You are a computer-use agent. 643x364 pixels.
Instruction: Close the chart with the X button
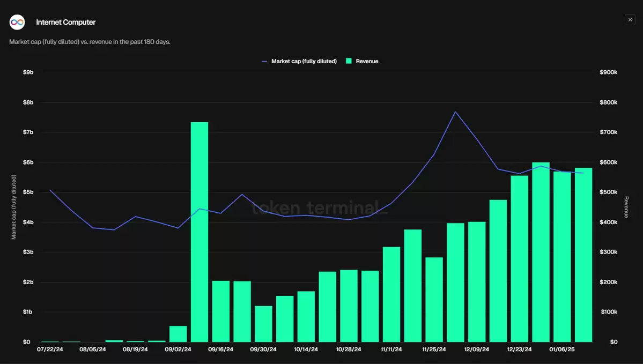pyautogui.click(x=630, y=20)
